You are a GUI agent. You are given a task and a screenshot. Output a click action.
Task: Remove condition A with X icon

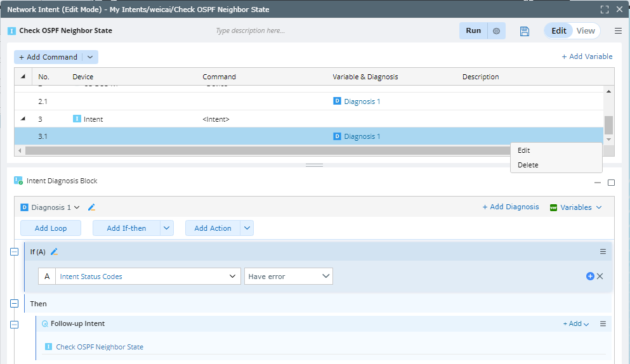(x=600, y=276)
